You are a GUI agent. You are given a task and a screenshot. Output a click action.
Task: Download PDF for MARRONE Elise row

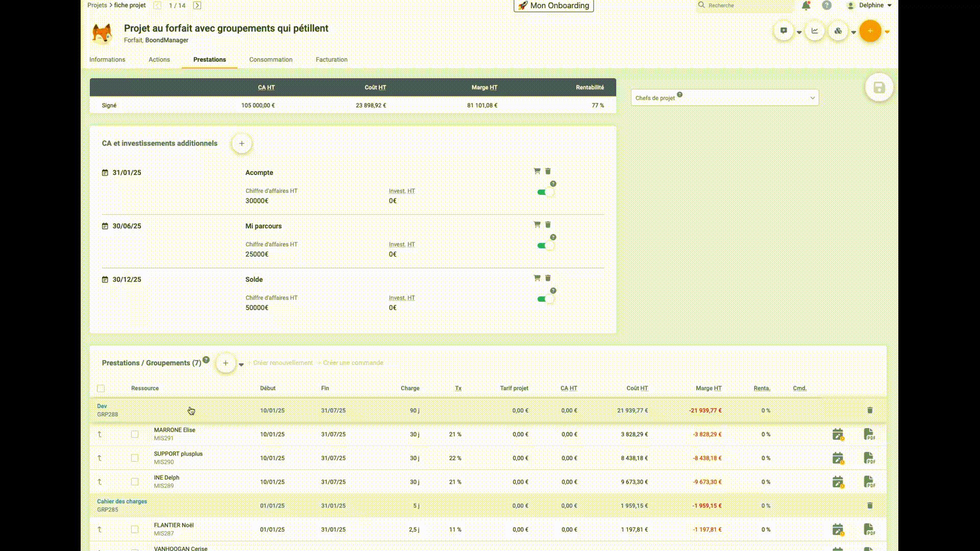869,435
